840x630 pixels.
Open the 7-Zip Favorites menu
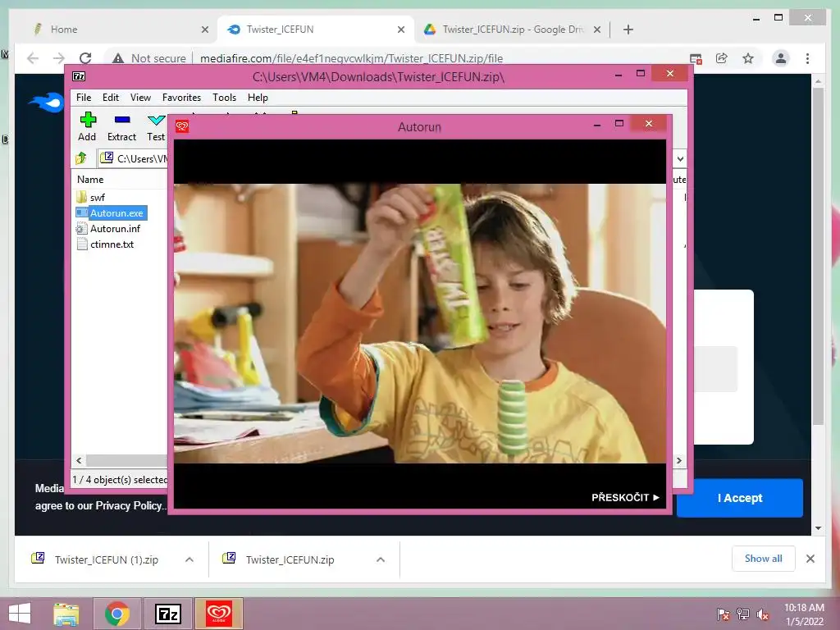(181, 98)
